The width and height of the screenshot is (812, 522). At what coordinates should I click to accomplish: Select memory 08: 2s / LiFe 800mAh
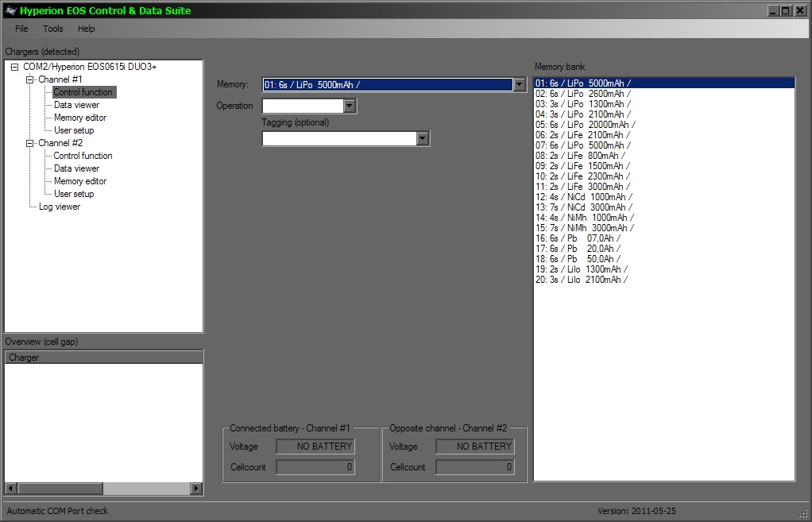(x=664, y=156)
